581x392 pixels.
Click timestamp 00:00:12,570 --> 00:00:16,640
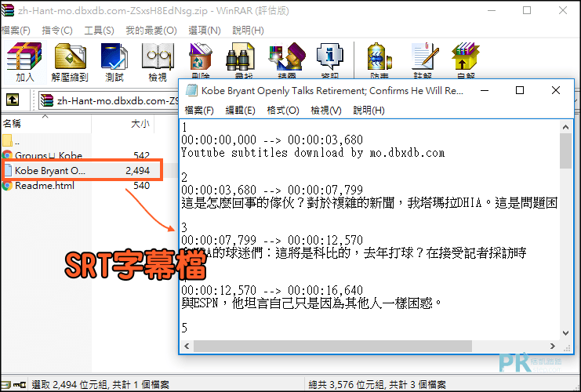coord(272,290)
